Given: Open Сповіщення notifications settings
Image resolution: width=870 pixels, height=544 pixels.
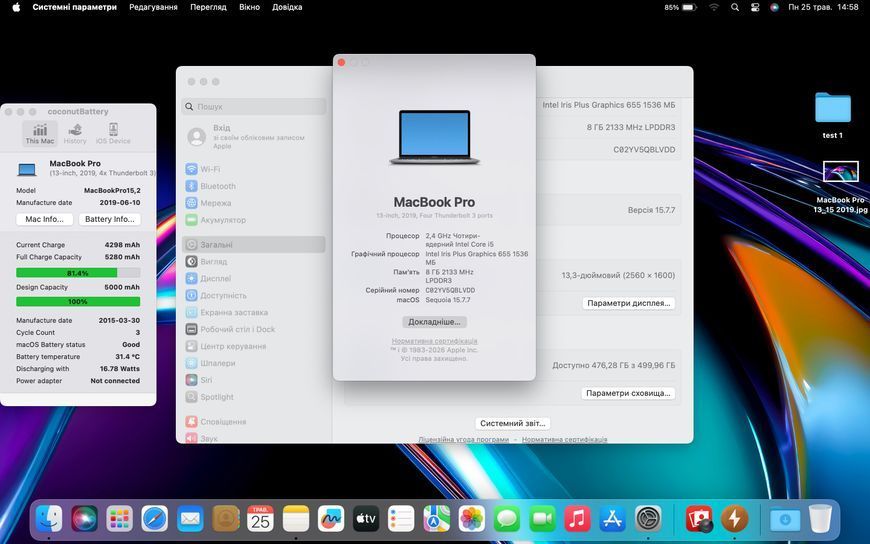Looking at the screenshot, I should [x=254, y=422].
